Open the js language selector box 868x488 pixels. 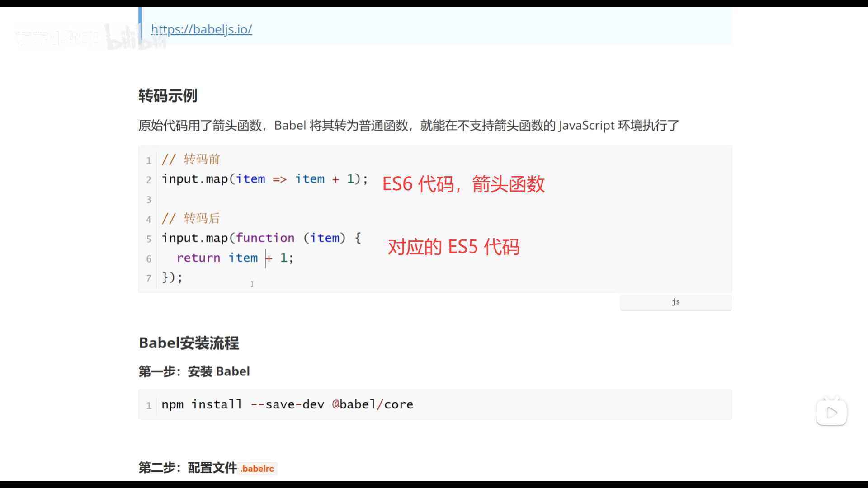(x=675, y=302)
